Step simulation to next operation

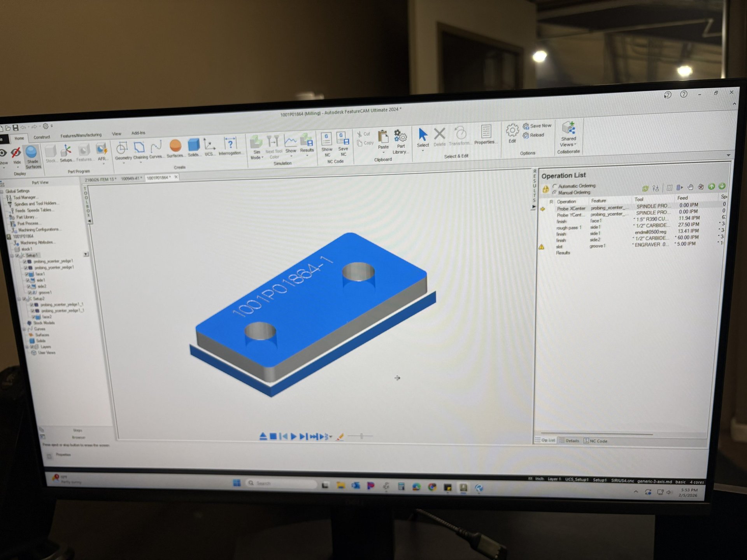tap(314, 436)
